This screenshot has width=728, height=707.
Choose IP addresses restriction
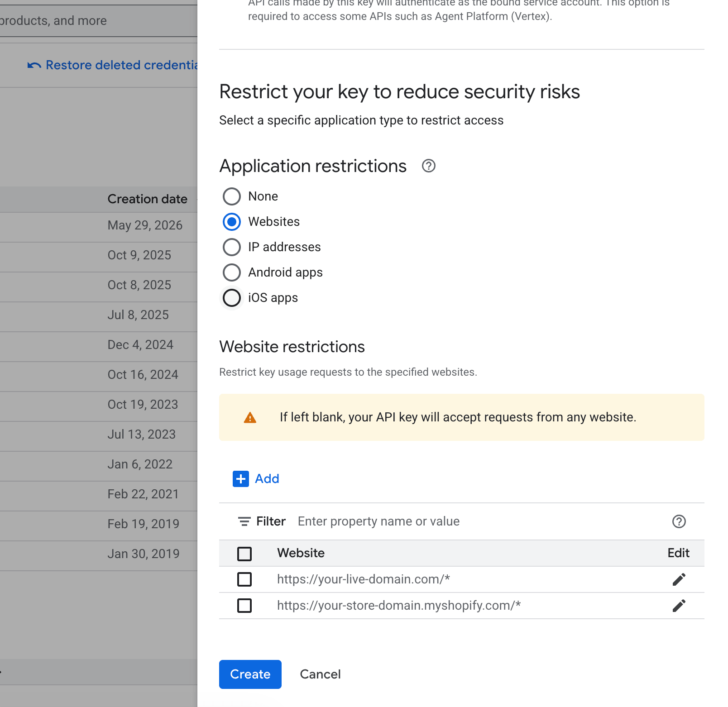pos(232,247)
